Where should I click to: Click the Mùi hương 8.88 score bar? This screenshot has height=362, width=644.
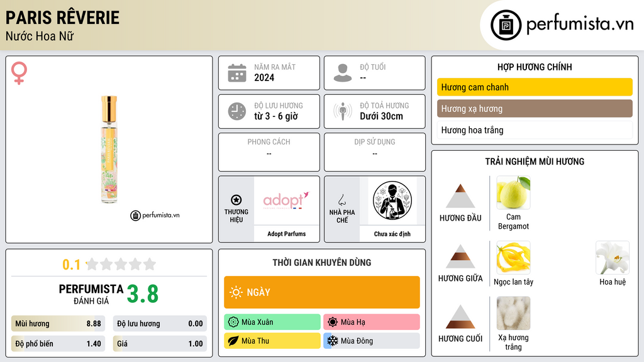(x=58, y=324)
